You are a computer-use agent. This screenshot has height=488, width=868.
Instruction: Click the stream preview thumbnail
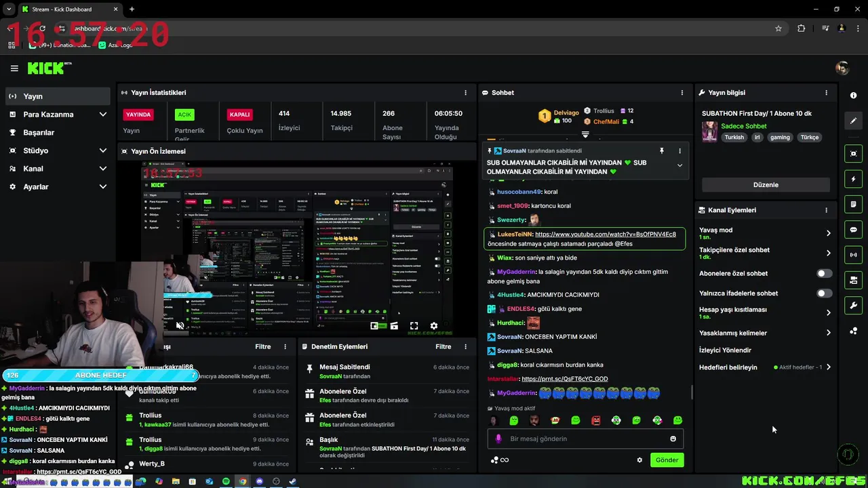(297, 248)
